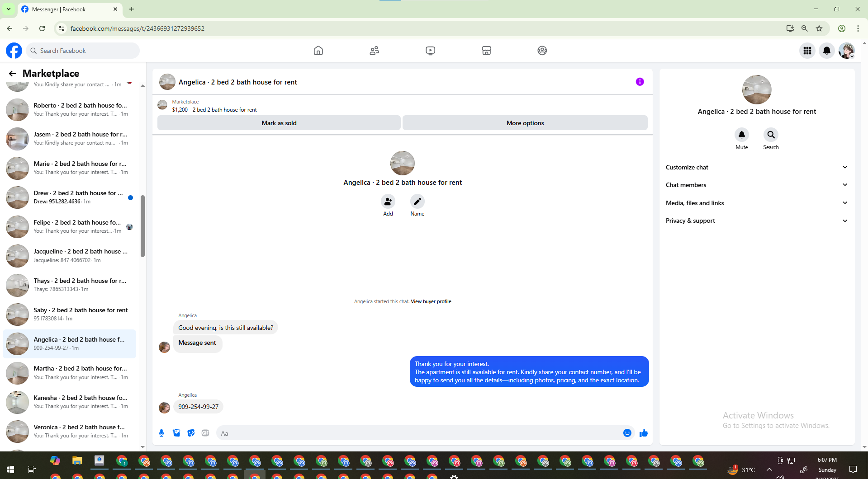Viewport: 868px width, 479px height.
Task: Open Drew's unread conversation
Action: [x=69, y=197]
